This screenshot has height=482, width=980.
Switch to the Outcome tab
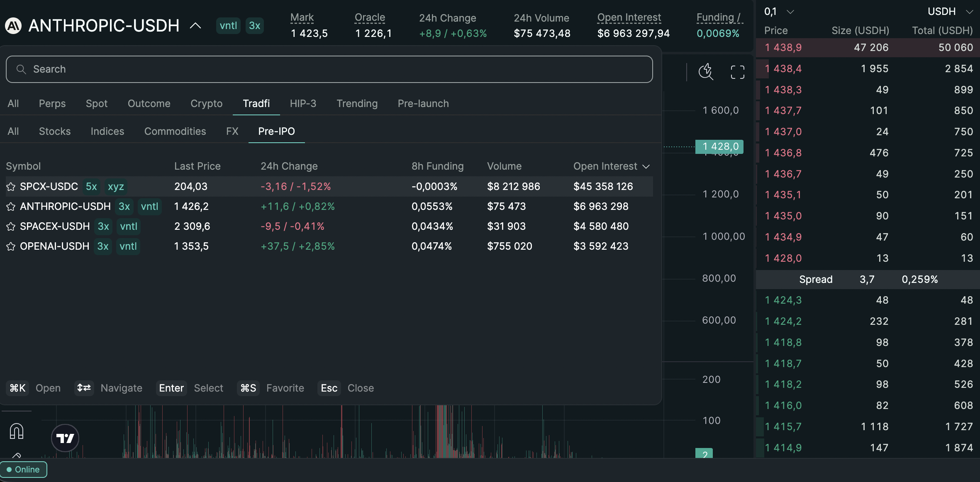click(x=149, y=103)
